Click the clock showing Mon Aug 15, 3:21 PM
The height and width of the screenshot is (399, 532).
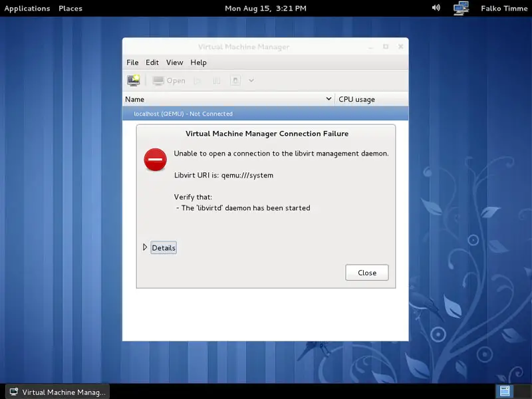coord(265,8)
